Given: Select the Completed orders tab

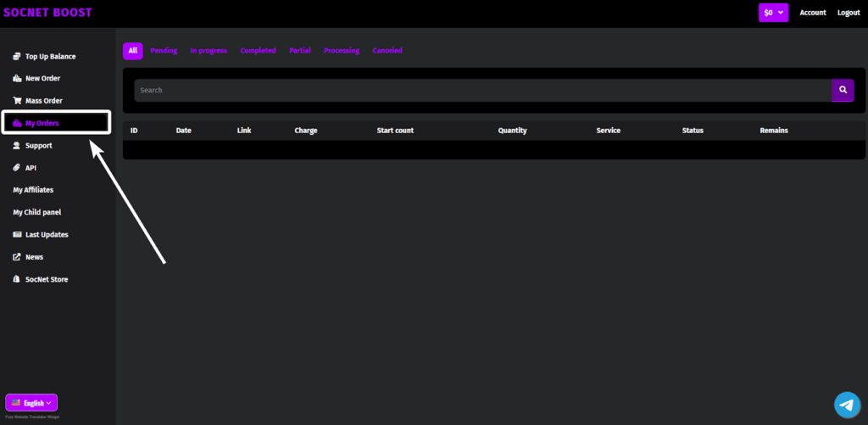Looking at the screenshot, I should (x=258, y=51).
